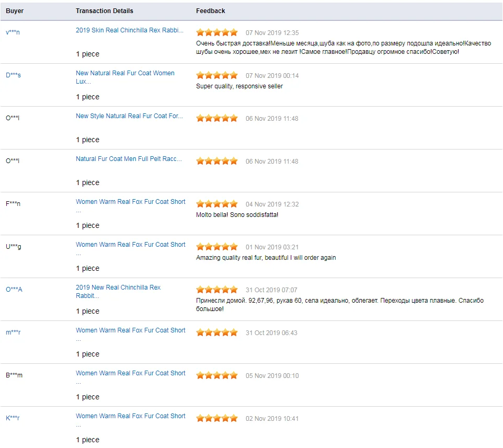This screenshot has height=448, width=503.
Task: Click buyer K***r name link
Action: tap(13, 418)
